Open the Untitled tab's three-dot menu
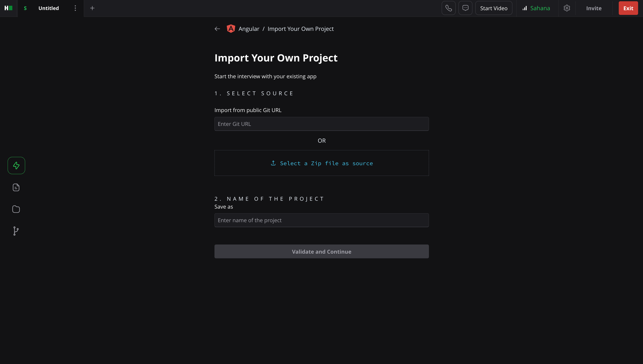This screenshot has width=643, height=364. (75, 8)
